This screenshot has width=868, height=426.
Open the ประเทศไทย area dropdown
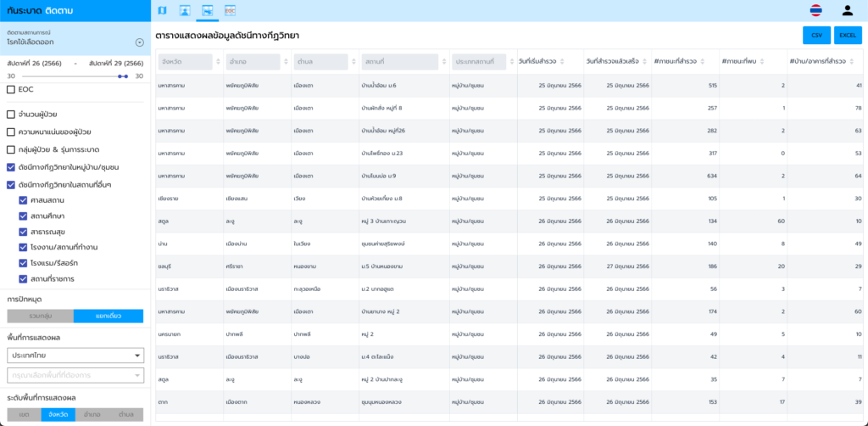76,355
